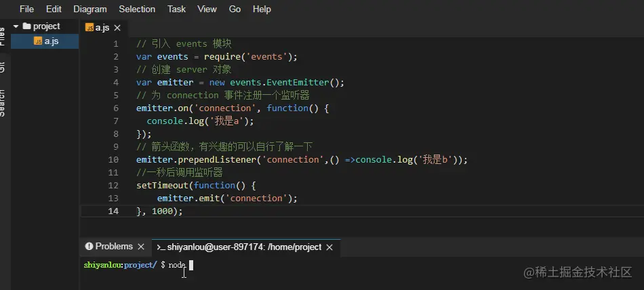Switch to the Problems panel tab

pos(114,247)
